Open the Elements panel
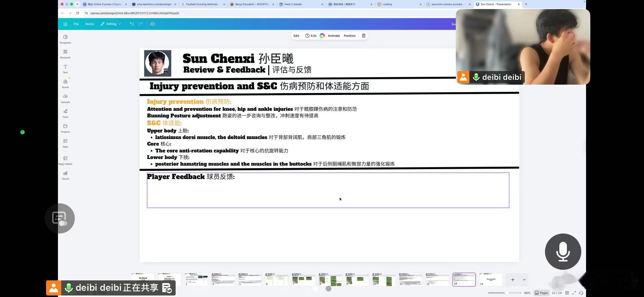 (65, 54)
